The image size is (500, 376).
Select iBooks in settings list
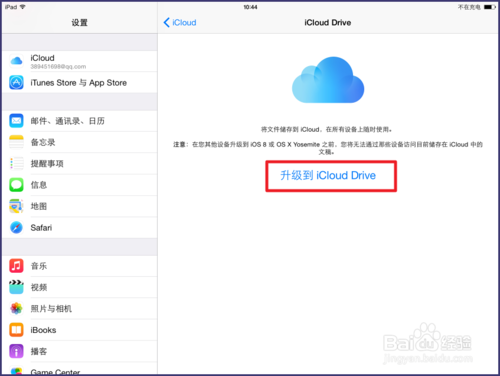[x=80, y=330]
